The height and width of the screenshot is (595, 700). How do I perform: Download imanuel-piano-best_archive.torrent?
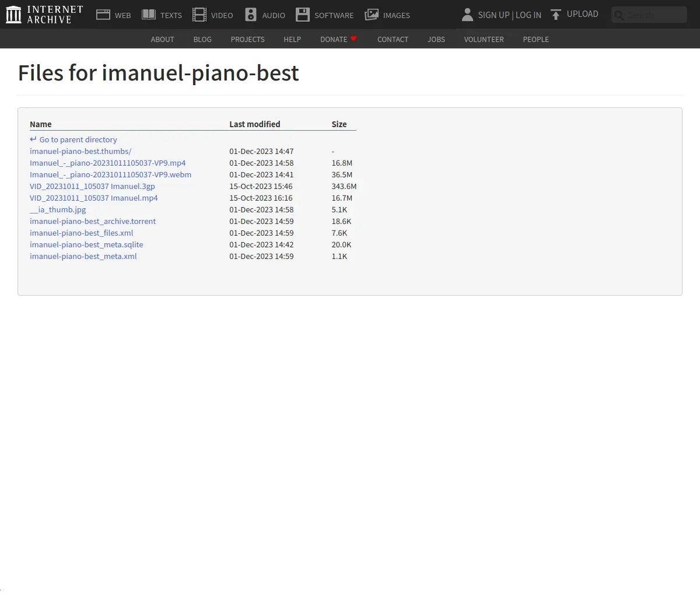(x=93, y=221)
